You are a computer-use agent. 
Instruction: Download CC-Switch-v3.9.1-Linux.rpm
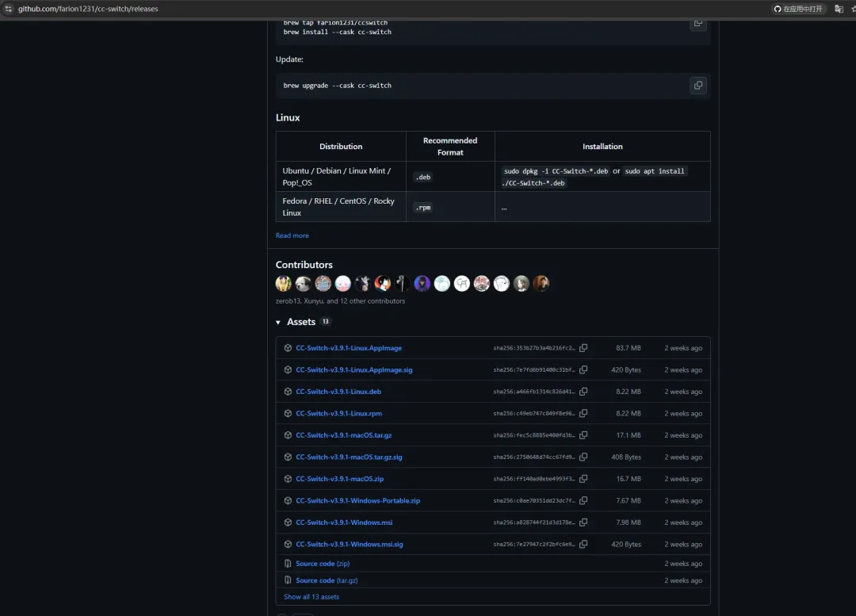click(x=339, y=413)
